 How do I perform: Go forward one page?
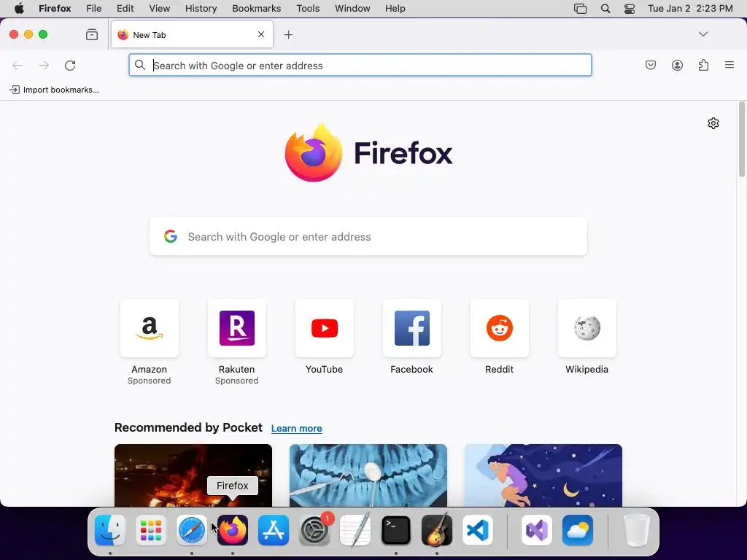(44, 65)
